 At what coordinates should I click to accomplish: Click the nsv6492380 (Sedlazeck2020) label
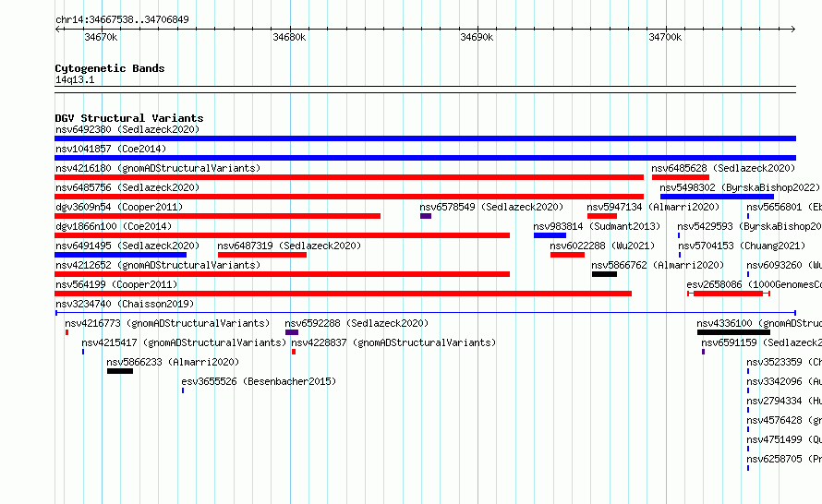(127, 129)
